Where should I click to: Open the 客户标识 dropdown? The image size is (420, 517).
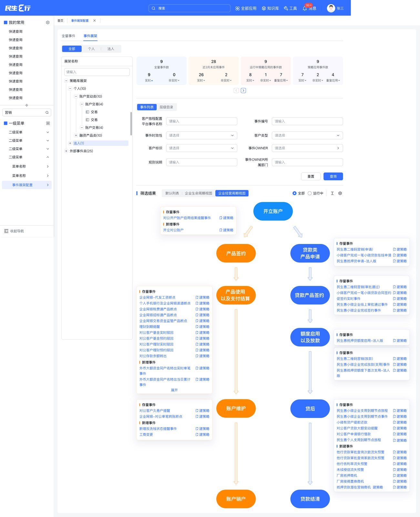pos(201,148)
